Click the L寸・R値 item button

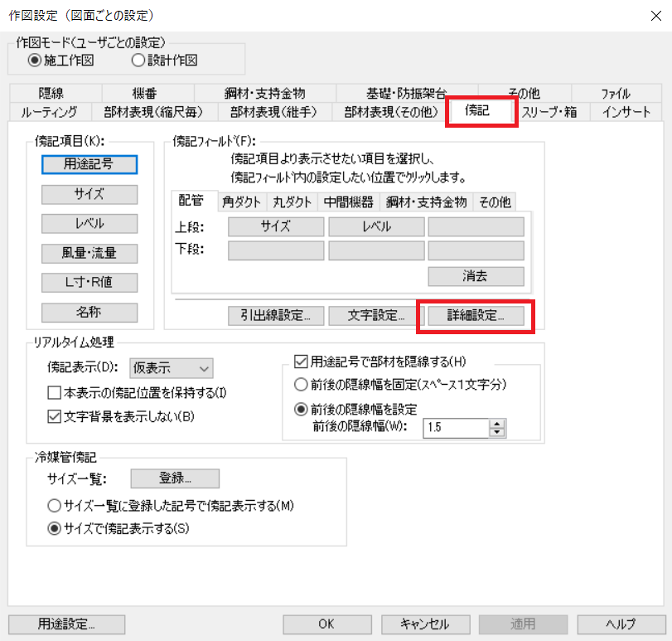coord(89,283)
